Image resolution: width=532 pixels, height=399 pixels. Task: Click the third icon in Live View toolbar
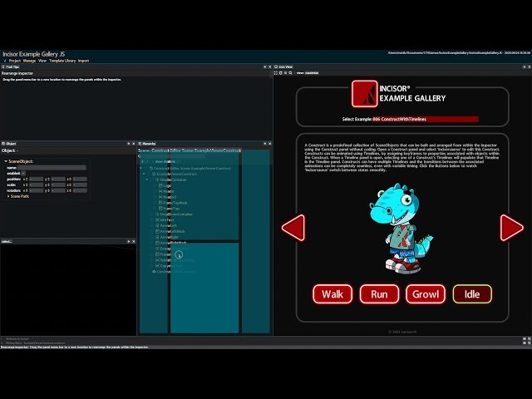pyautogui.click(x=285, y=73)
